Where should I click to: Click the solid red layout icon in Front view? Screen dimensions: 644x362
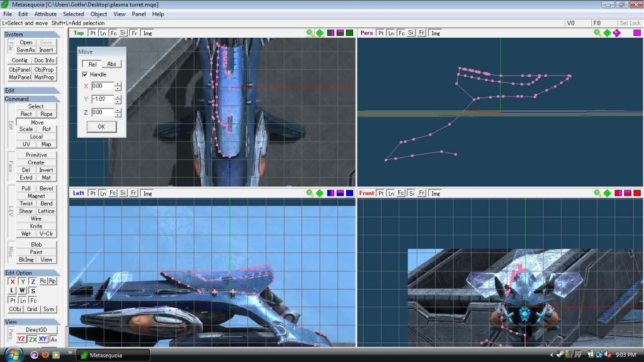(637, 193)
